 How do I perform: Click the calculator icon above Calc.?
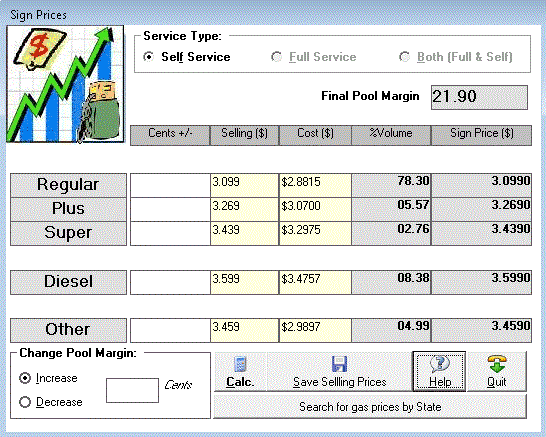point(240,364)
